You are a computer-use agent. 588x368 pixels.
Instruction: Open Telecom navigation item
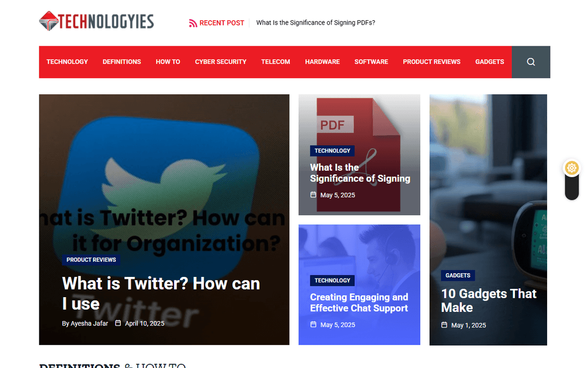pyautogui.click(x=275, y=62)
